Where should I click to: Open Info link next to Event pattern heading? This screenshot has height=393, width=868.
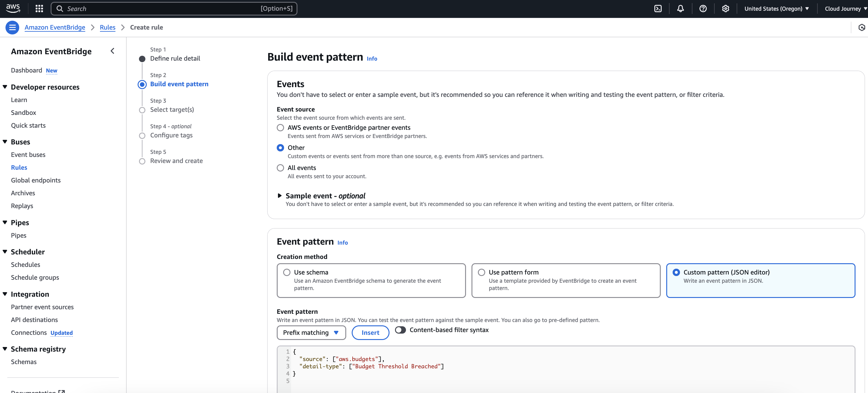[x=342, y=243]
